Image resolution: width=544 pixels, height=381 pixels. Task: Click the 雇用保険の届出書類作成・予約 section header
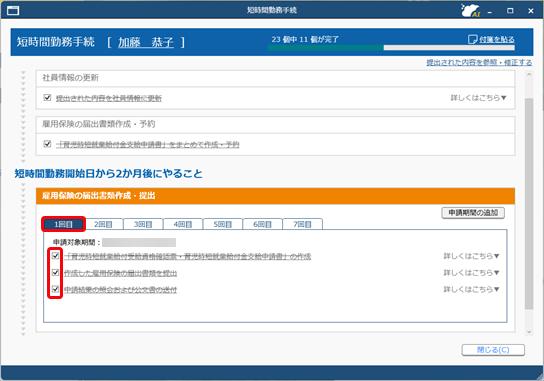click(x=275, y=125)
